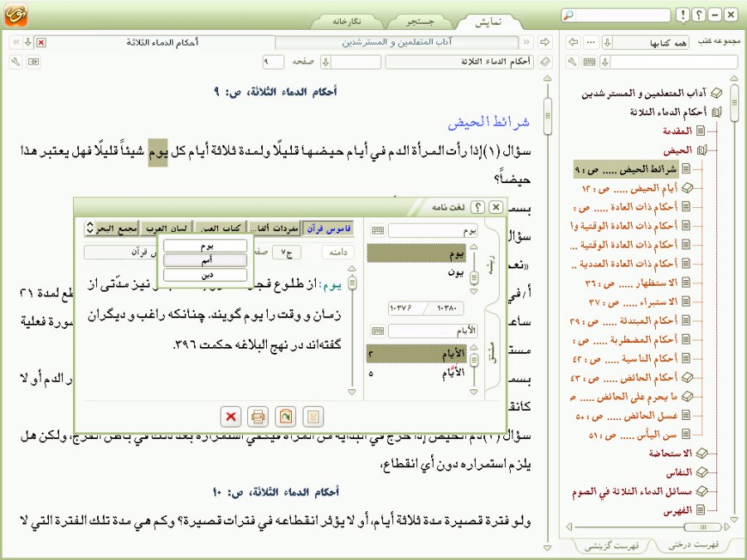Click the go-to arrow icon beside the viewer wrench

click(33, 62)
